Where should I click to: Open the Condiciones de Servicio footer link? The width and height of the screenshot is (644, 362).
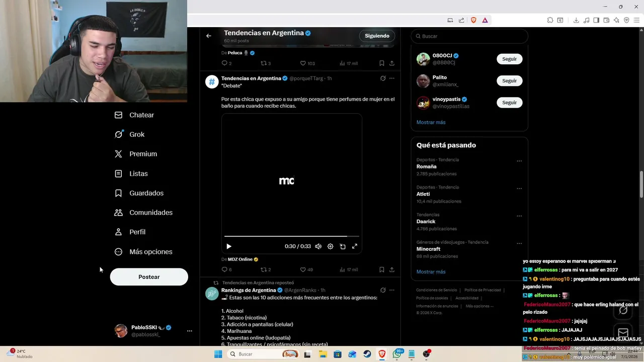click(x=437, y=290)
